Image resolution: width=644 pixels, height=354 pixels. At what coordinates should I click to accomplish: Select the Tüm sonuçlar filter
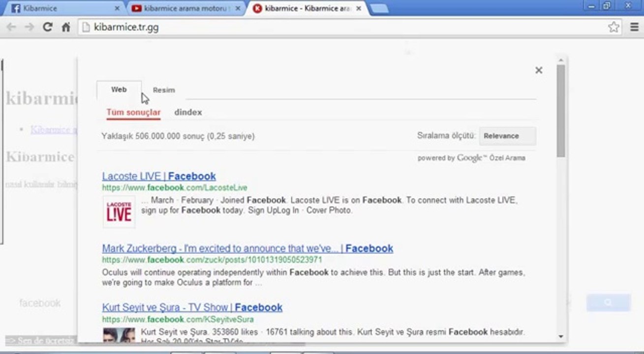pos(133,113)
